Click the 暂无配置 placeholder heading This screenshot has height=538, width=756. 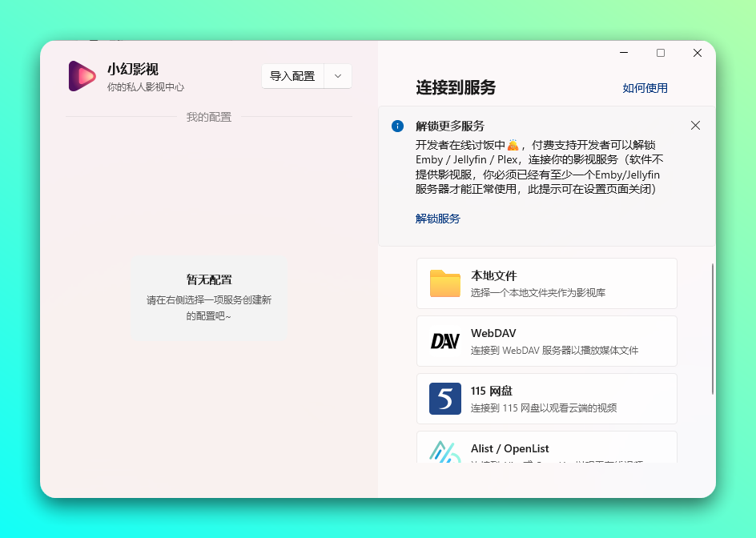click(x=209, y=279)
